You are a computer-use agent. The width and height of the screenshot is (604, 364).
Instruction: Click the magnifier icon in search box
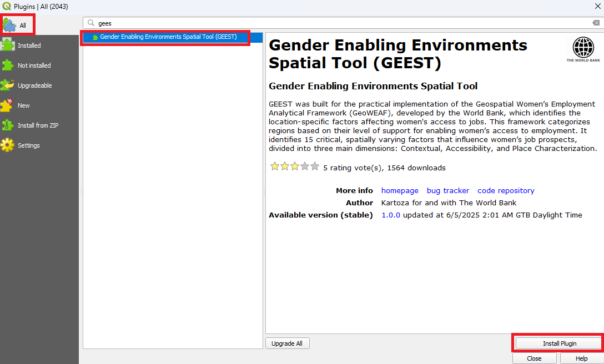click(91, 23)
